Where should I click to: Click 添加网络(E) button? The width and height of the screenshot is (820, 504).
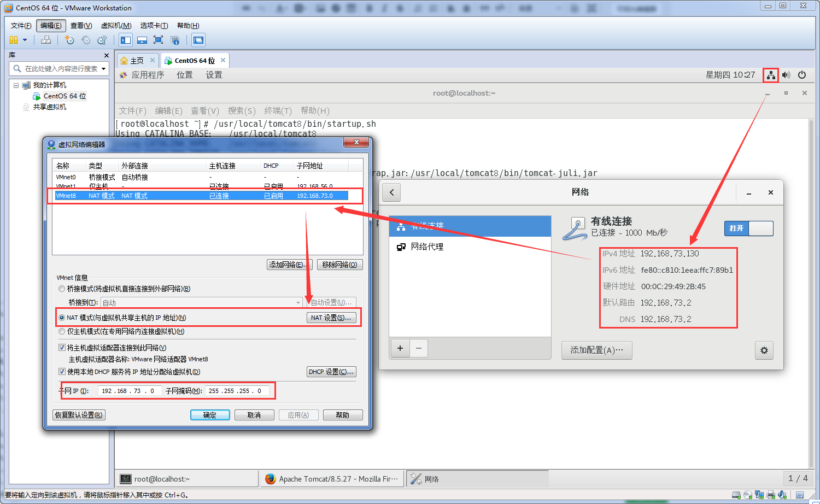point(289,265)
